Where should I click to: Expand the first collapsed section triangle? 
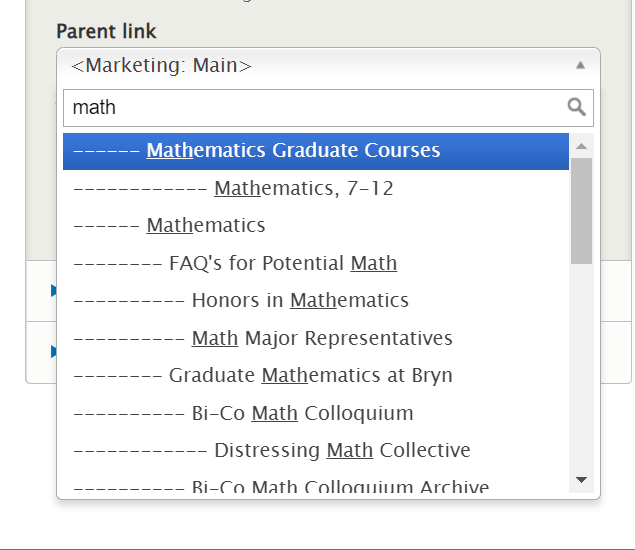point(54,291)
